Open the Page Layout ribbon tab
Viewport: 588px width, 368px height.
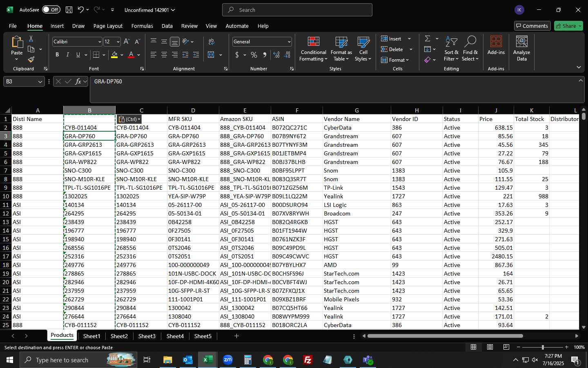[108, 26]
